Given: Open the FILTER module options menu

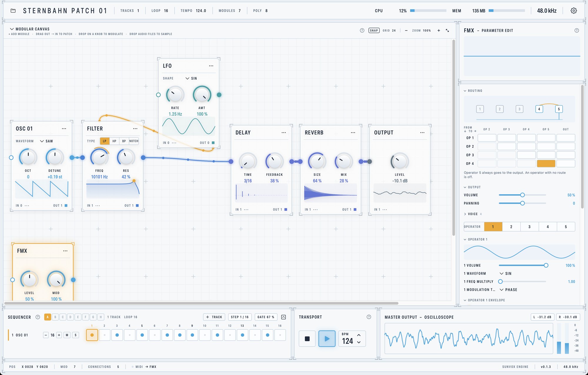Looking at the screenshot, I should coord(135,129).
